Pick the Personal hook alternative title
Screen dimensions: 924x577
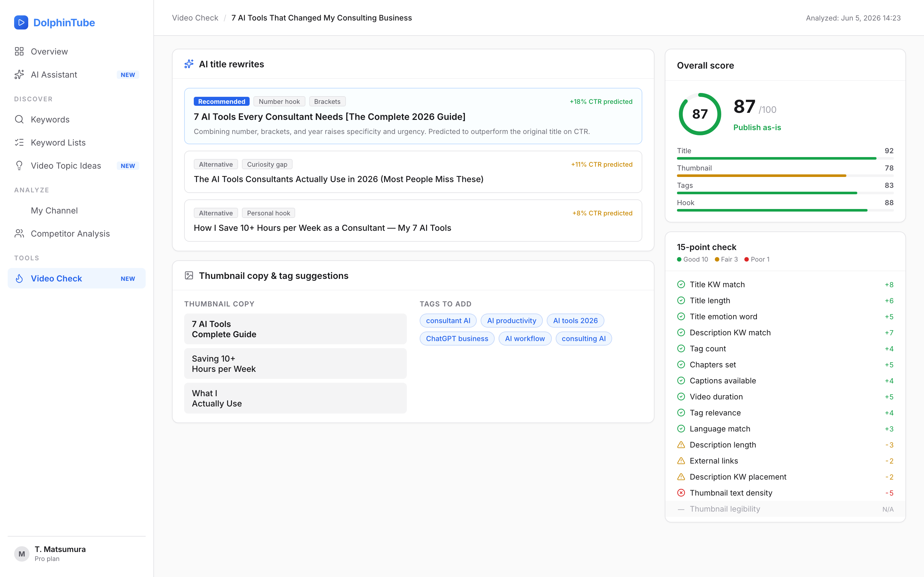[413, 221]
